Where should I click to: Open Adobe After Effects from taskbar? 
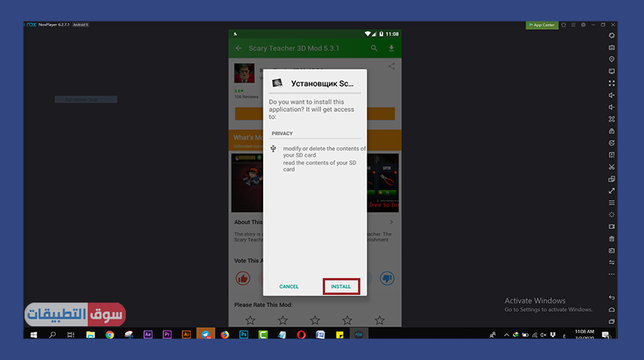point(148,335)
